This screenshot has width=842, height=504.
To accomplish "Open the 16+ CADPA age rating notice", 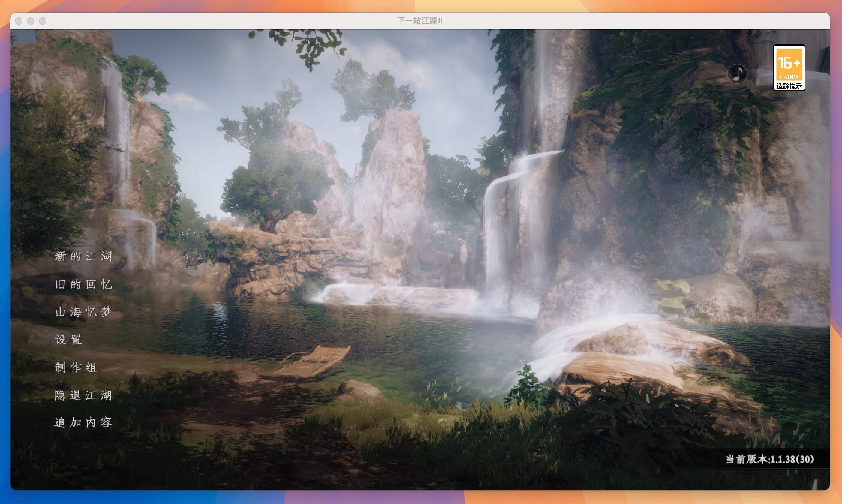I will [x=789, y=68].
